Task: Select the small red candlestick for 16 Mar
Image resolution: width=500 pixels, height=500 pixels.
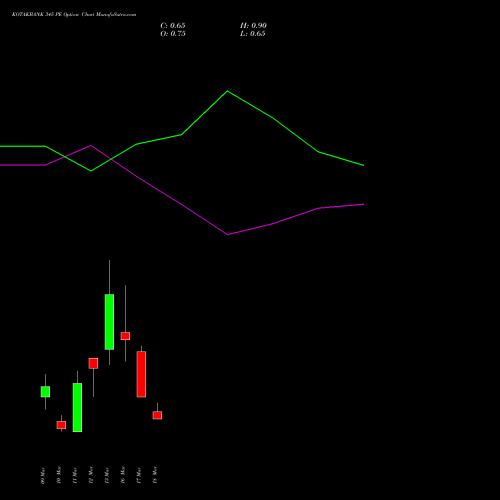Action: click(x=125, y=336)
